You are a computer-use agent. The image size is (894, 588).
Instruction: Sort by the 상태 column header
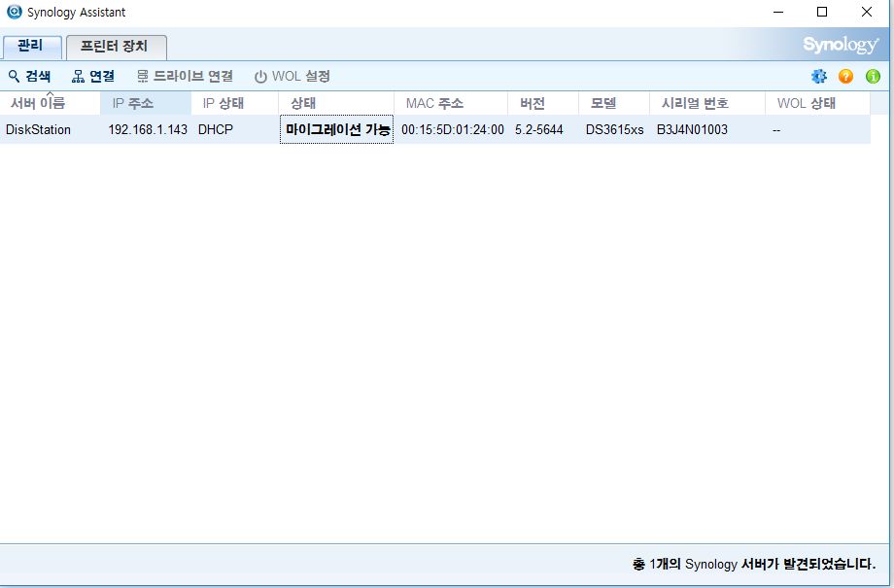pyautogui.click(x=336, y=103)
